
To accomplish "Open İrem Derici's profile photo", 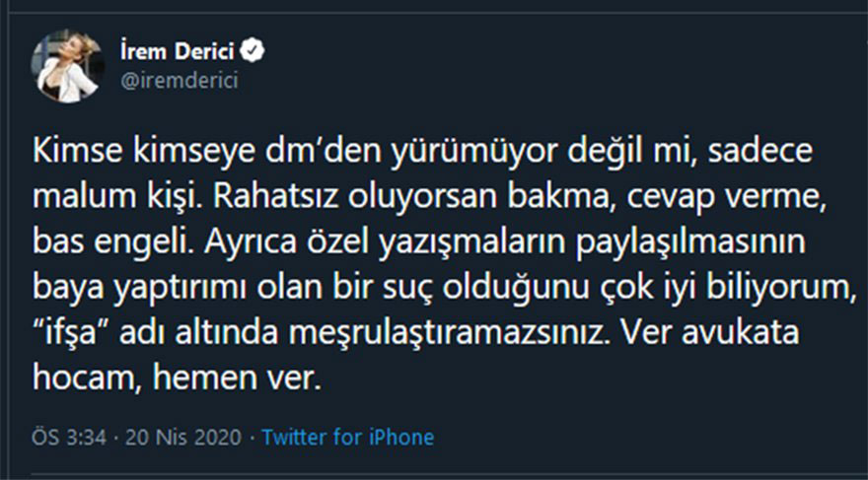I will coord(66,65).
